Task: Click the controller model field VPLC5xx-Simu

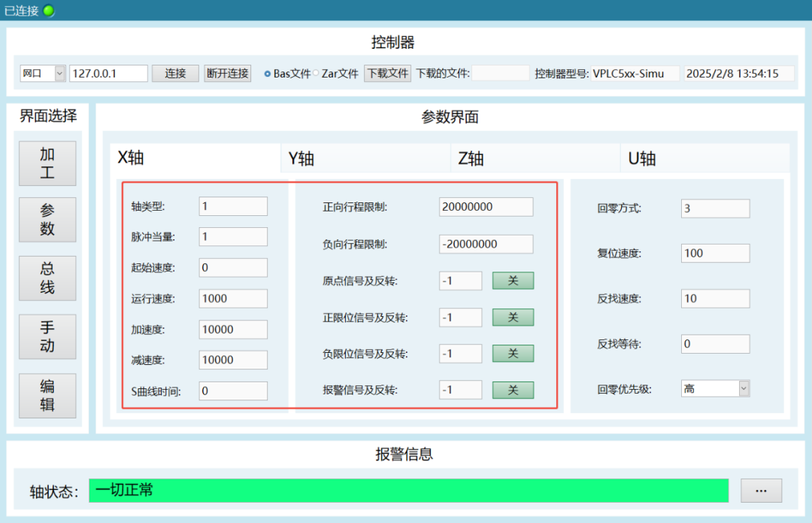Action: point(635,73)
